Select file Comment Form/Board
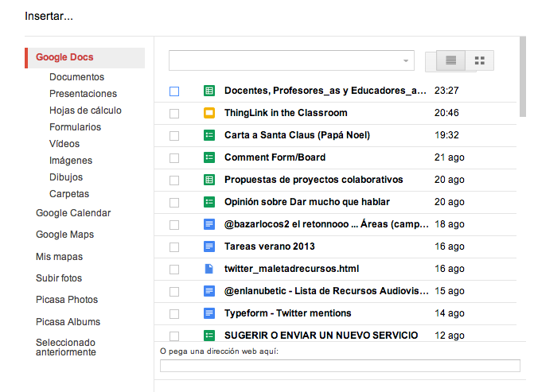 tap(275, 157)
